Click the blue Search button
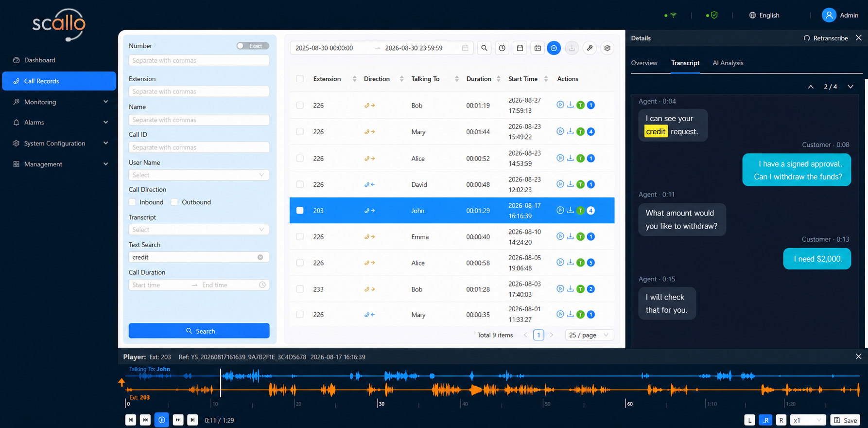Screen dimensions: 868x428 point(199,331)
